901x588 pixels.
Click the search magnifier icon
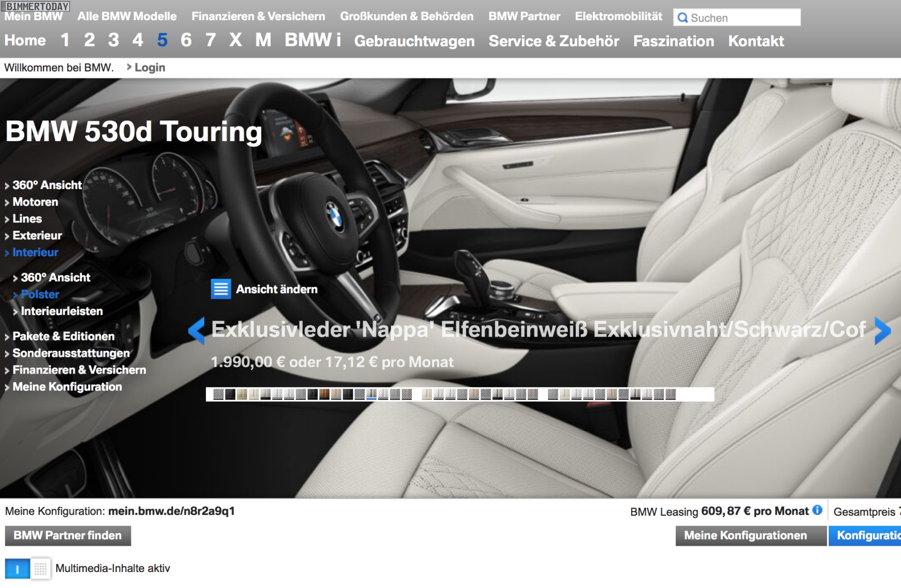click(x=683, y=18)
